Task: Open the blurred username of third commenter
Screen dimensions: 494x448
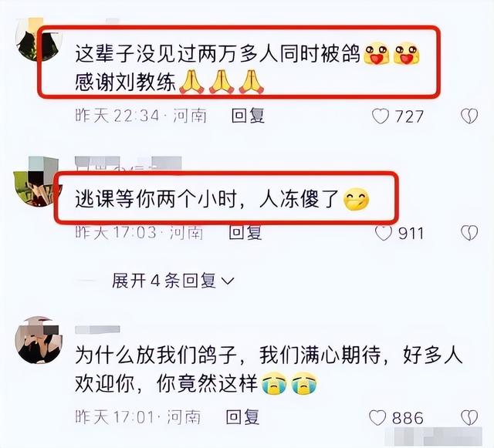Action: (x=98, y=329)
